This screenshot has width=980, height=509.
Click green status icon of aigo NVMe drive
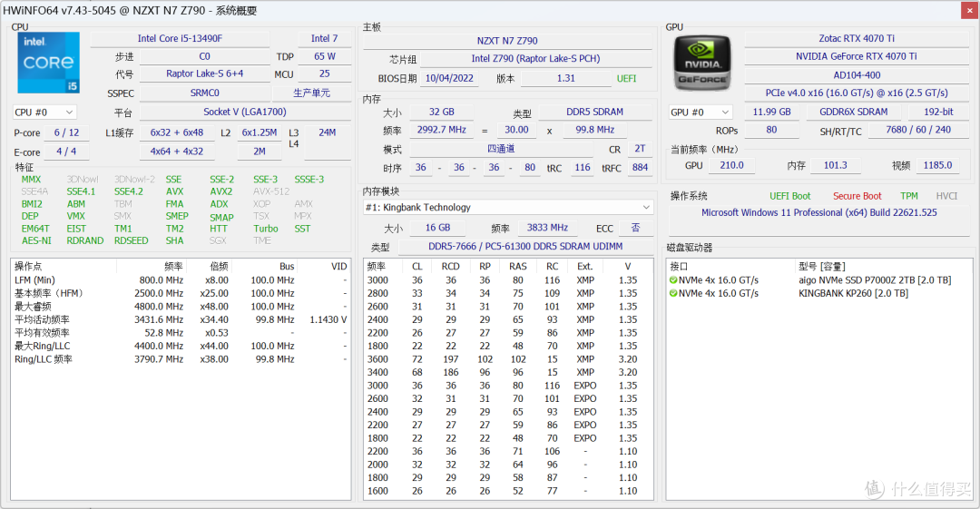673,280
